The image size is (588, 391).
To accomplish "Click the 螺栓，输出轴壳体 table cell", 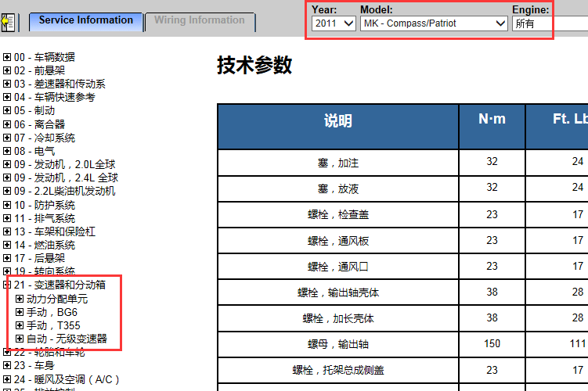I will click(x=338, y=292).
